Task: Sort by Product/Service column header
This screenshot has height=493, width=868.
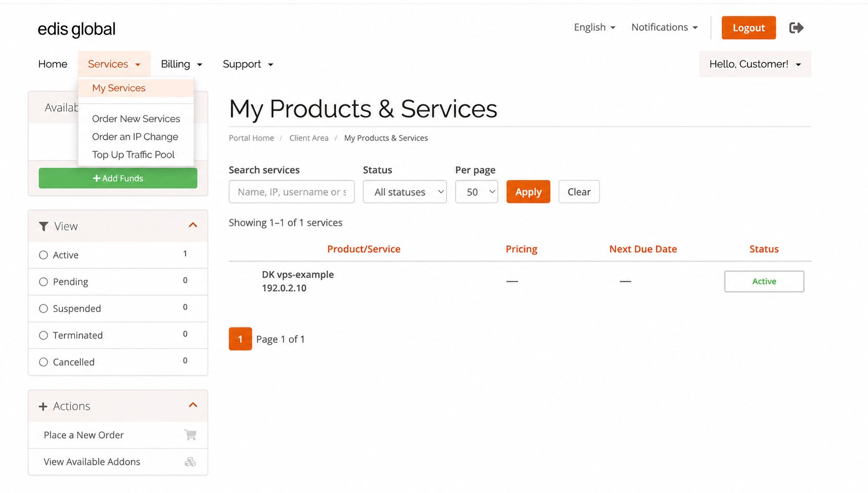Action: (x=364, y=249)
